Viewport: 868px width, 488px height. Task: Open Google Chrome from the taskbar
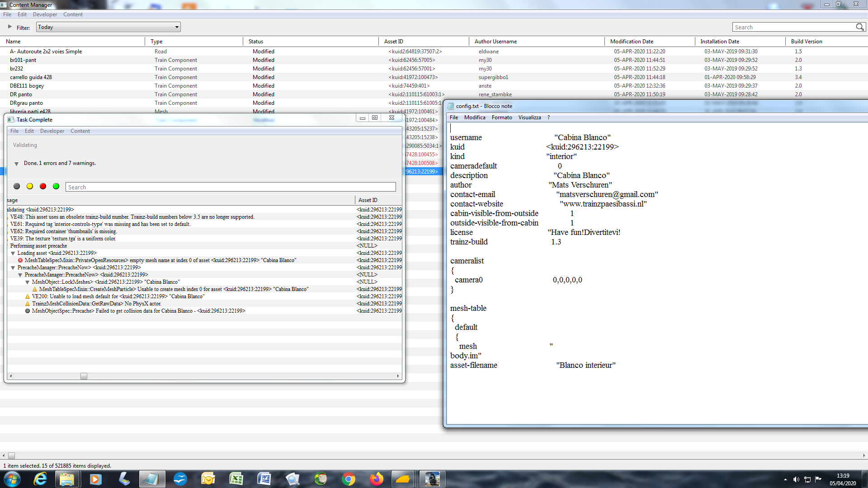tap(349, 479)
